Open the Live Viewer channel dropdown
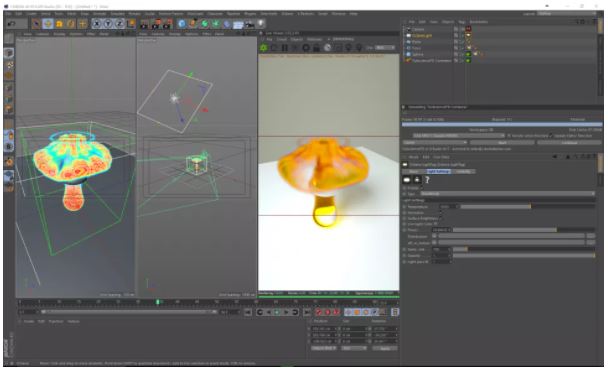608x369 pixels. click(x=385, y=48)
